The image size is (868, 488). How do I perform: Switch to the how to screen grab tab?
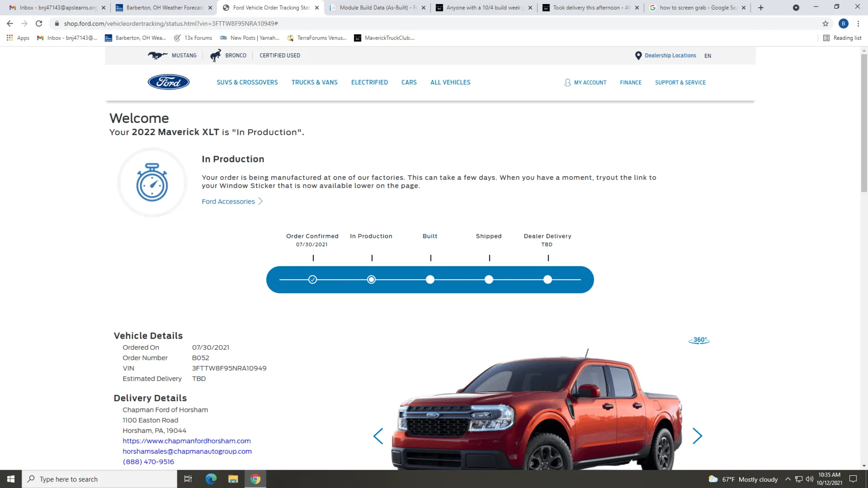pyautogui.click(x=698, y=8)
